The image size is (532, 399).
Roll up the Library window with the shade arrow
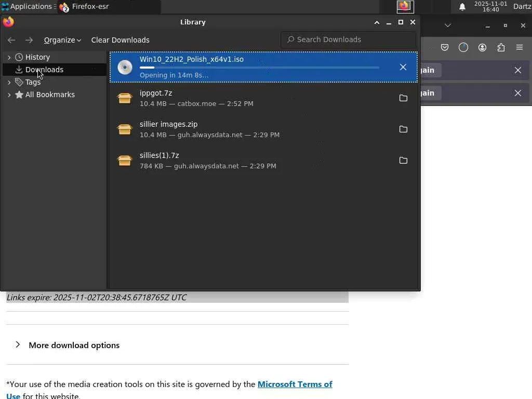pos(377,22)
